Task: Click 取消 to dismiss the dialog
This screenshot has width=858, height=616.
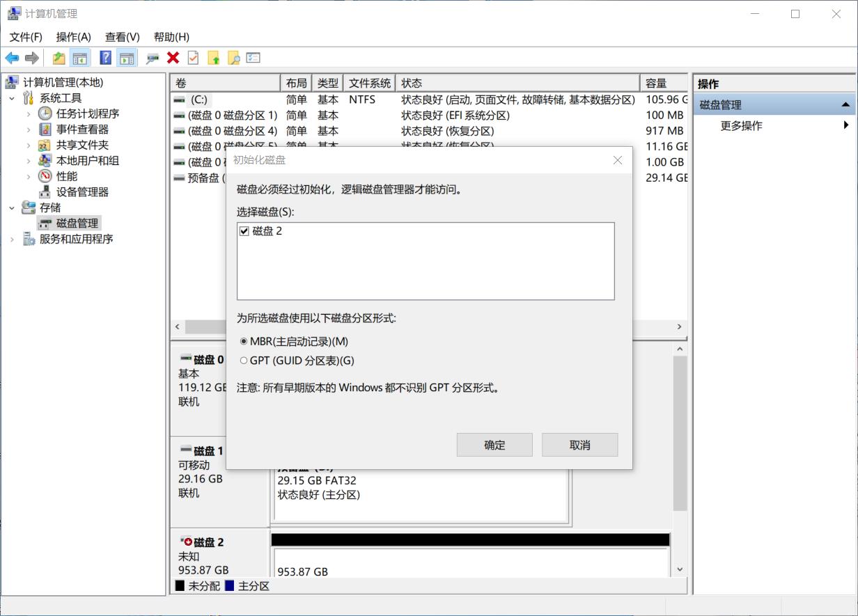Action: pos(579,444)
